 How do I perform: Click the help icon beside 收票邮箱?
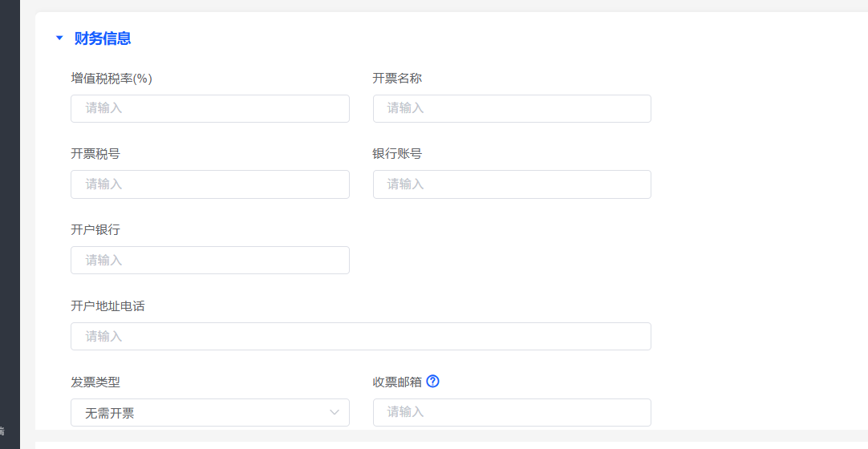click(433, 382)
